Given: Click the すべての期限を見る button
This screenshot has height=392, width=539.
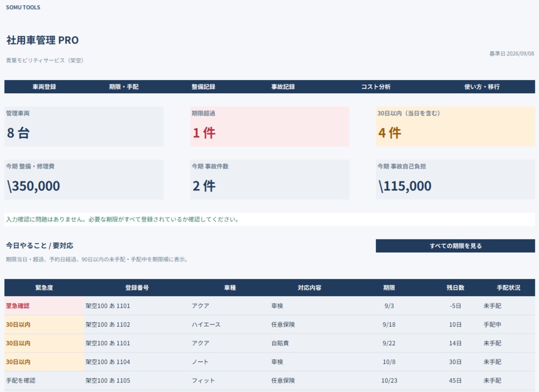Looking at the screenshot, I should click(455, 246).
